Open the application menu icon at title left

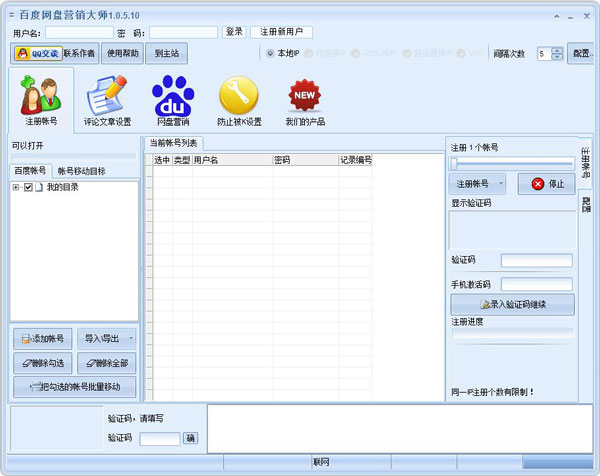pyautogui.click(x=11, y=15)
